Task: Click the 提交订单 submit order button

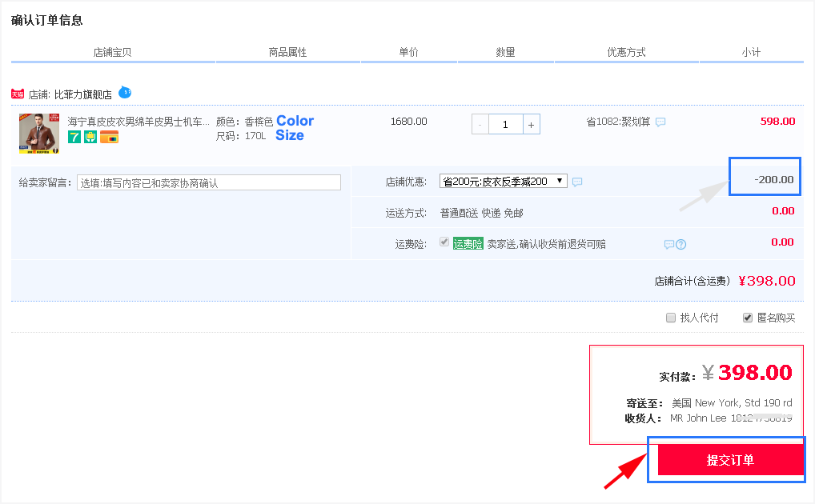Action: [x=729, y=460]
